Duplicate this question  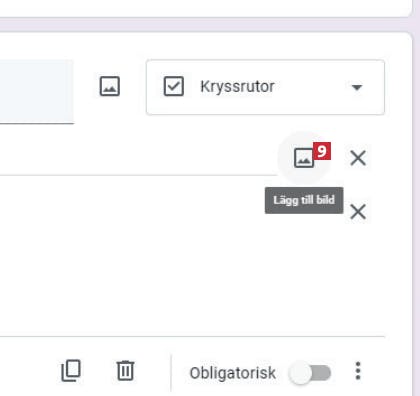(71, 370)
